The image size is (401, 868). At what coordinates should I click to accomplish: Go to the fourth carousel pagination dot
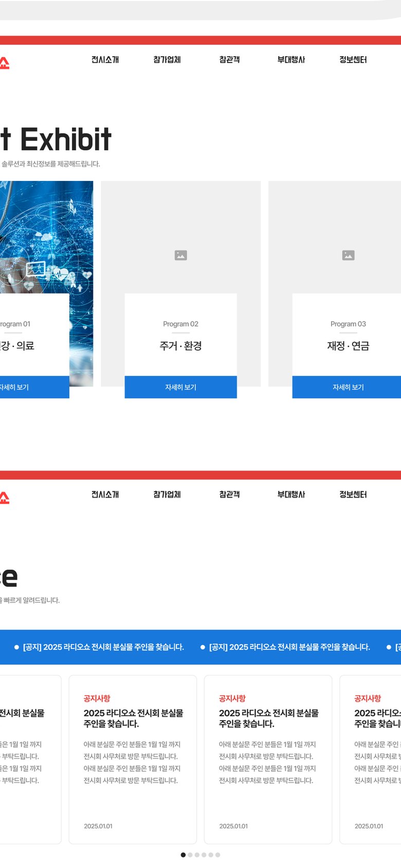click(x=204, y=855)
